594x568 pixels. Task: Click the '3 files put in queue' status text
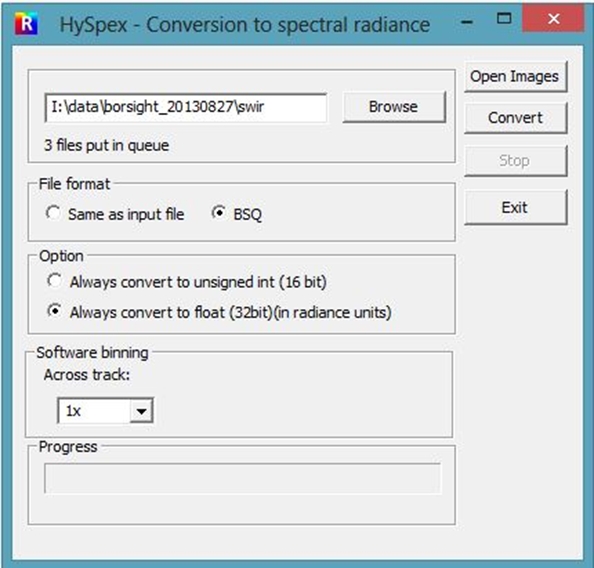(x=106, y=146)
